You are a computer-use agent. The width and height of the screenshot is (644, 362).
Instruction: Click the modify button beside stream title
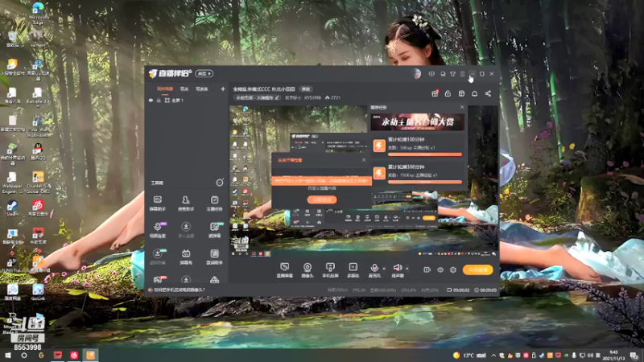(x=306, y=89)
